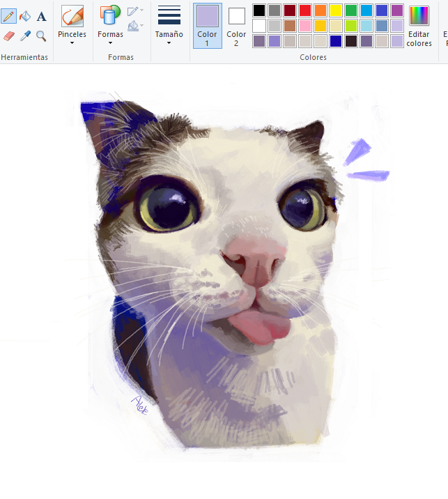Image resolution: width=448 pixels, height=499 pixels.
Task: Click the Tamaño line thickness icon
Action: pos(169,15)
